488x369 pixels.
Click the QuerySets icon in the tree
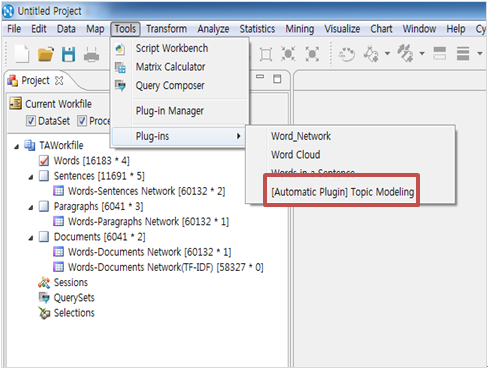coord(44,297)
